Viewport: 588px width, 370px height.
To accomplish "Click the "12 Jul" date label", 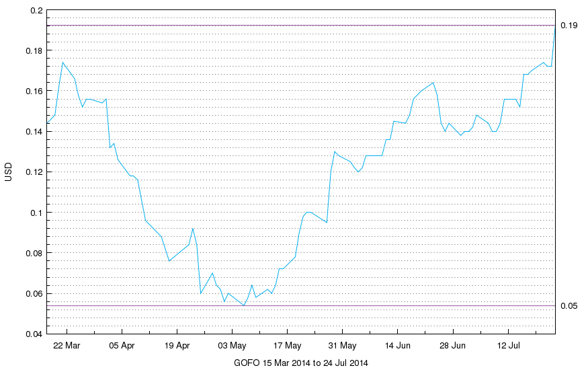I will pos(507,346).
